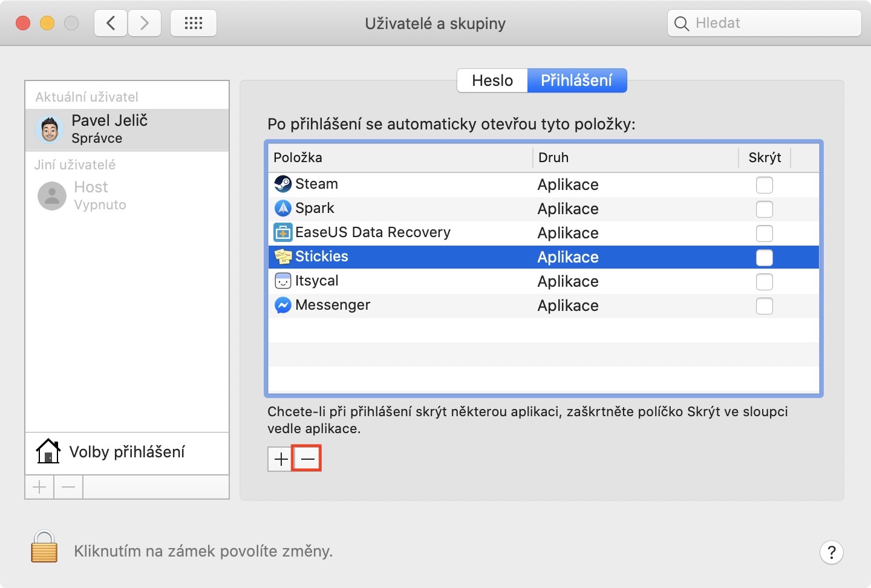Switch to the Heslo tab
This screenshot has height=588, width=871.
coord(492,80)
